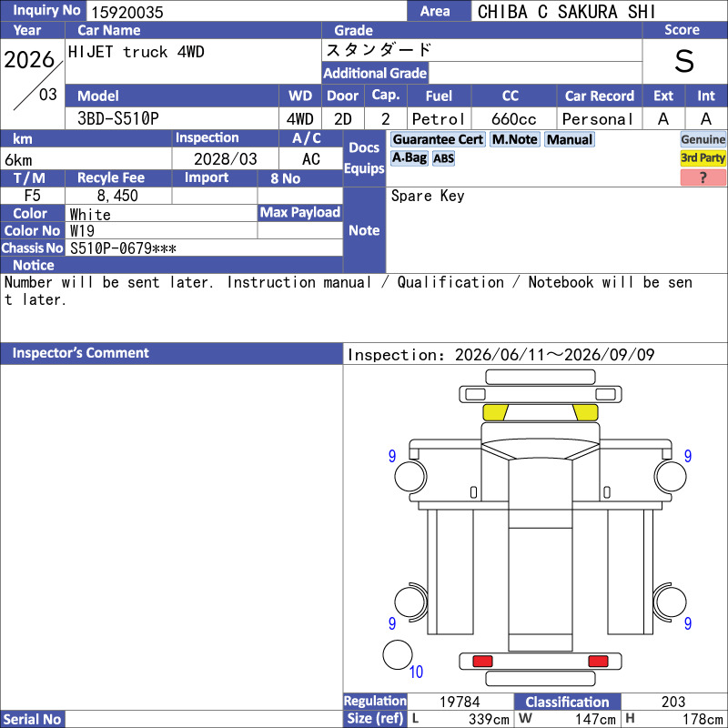The width and height of the screenshot is (728, 728).
Task: Click the car name HIJET truck 4WD
Action: [136, 52]
